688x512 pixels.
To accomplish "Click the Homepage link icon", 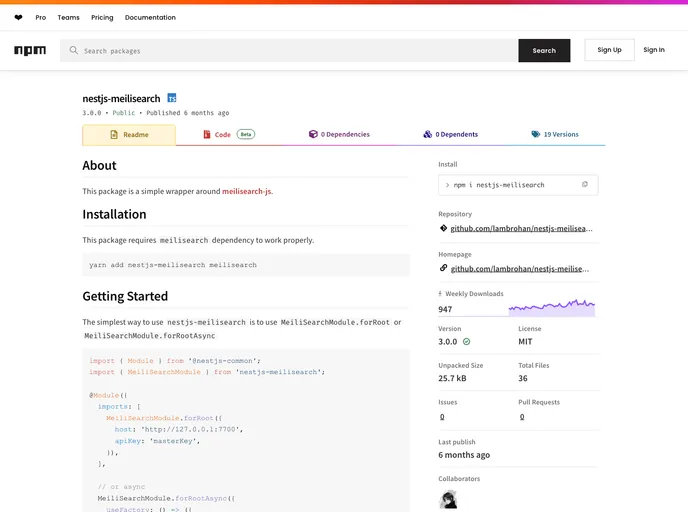I will (443, 268).
